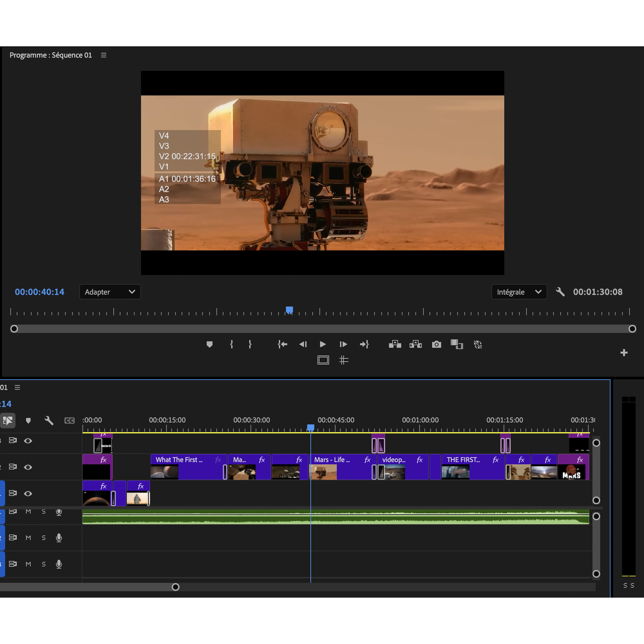Click the video preview frame of the rover

322,173
